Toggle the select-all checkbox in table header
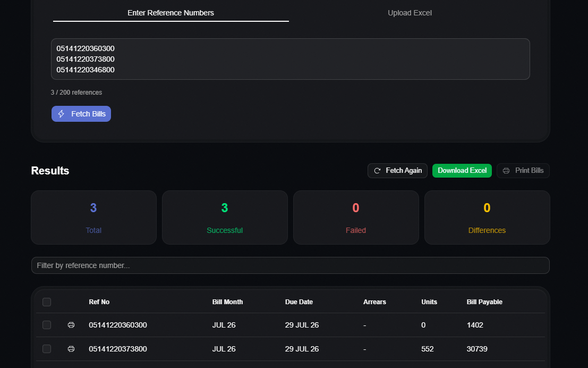This screenshot has width=588, height=368. pyautogui.click(x=47, y=302)
